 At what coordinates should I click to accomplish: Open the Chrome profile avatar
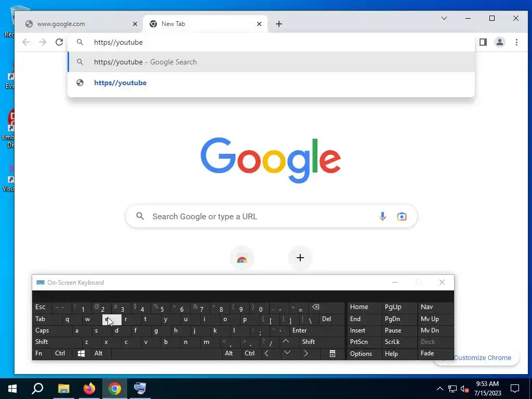500,42
